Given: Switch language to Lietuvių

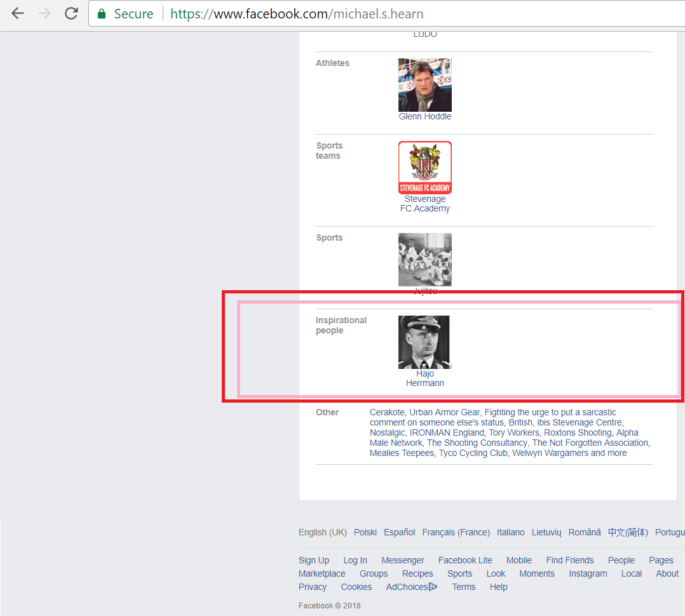Looking at the screenshot, I should pos(546,533).
